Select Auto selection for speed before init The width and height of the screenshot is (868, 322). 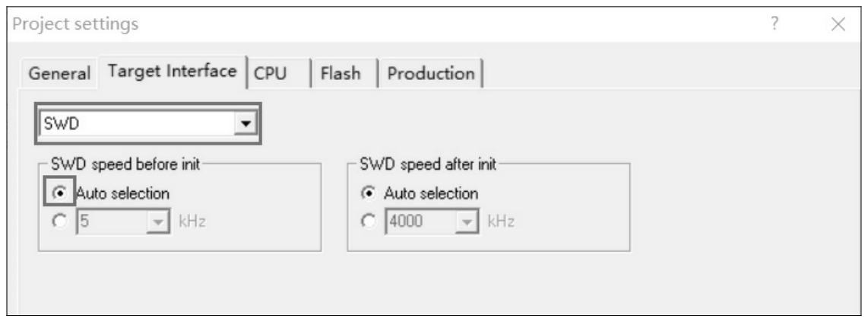pos(58,193)
